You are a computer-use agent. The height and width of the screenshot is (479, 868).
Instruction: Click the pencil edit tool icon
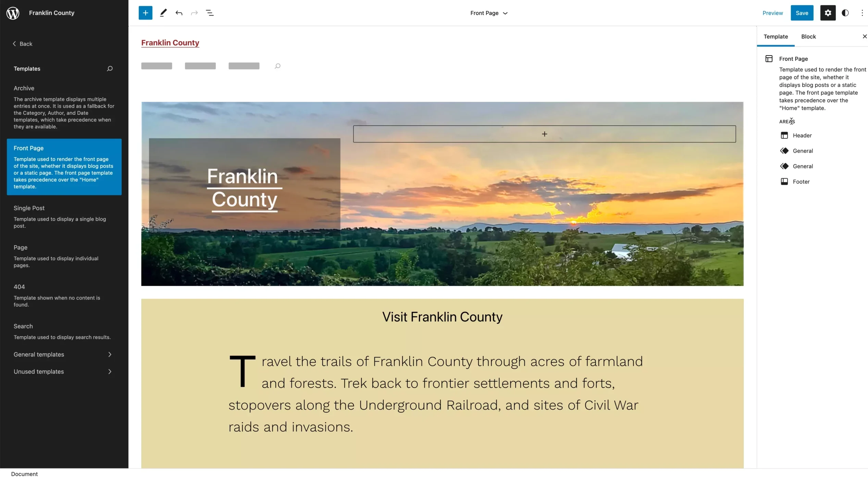click(x=163, y=12)
